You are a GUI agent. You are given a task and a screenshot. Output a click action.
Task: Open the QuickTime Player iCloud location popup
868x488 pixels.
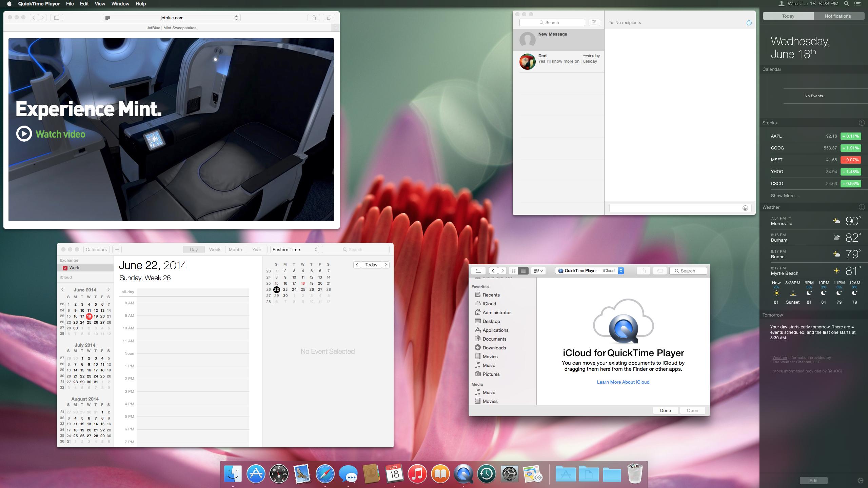pos(590,271)
